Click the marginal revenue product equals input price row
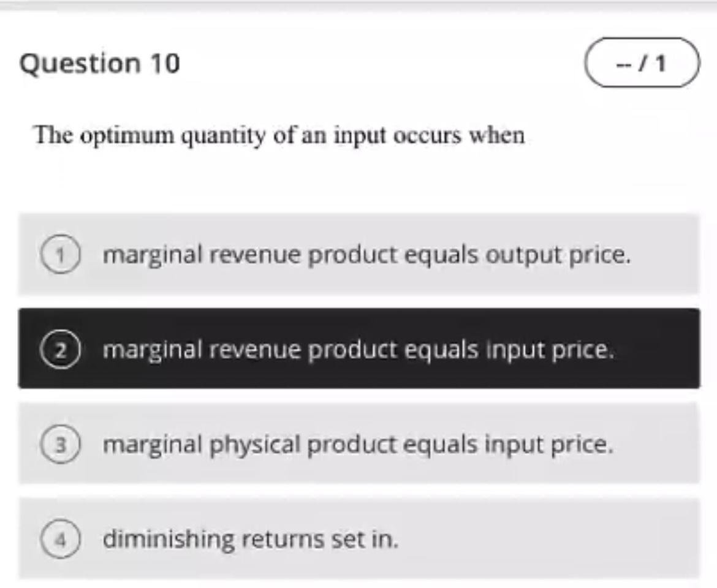Image resolution: width=717 pixels, height=588 pixels. coord(358,349)
